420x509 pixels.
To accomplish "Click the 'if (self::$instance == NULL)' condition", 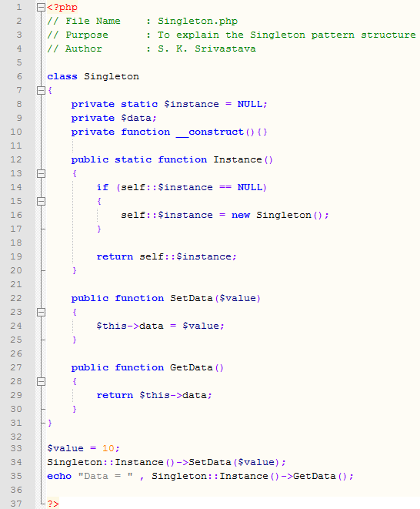I will (182, 187).
